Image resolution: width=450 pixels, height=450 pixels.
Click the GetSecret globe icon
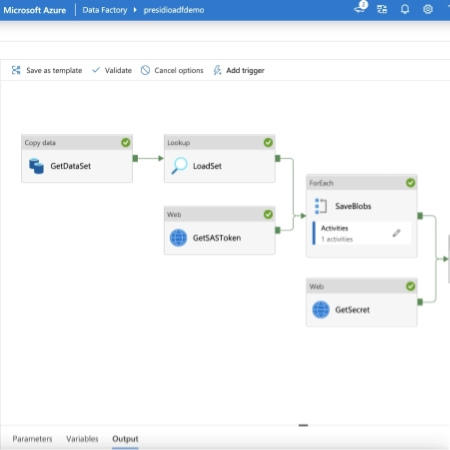[321, 310]
